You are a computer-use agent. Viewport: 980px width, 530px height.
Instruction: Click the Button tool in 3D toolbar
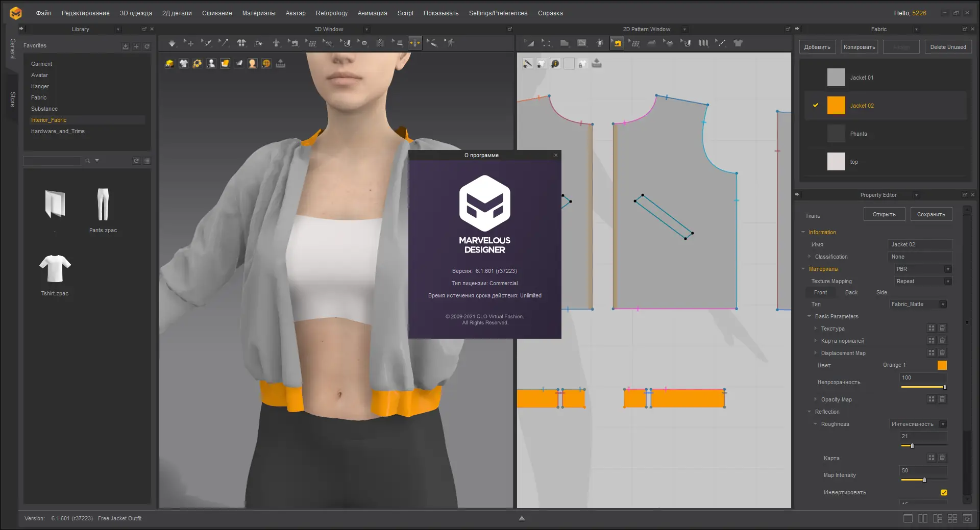[x=363, y=43]
